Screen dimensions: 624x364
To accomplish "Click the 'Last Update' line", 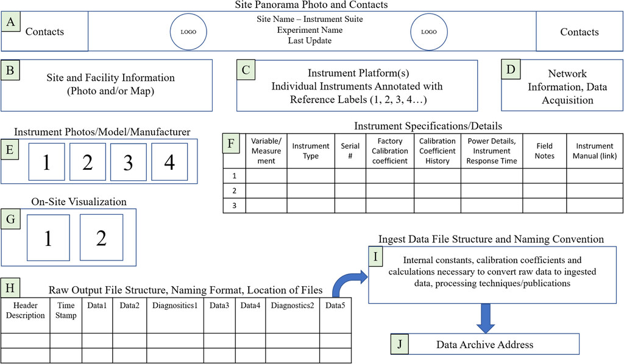I will pyautogui.click(x=310, y=41).
